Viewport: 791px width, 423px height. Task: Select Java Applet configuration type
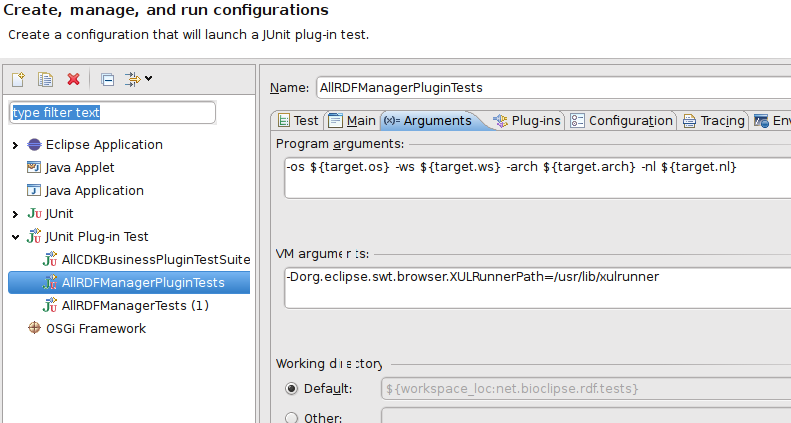point(80,167)
